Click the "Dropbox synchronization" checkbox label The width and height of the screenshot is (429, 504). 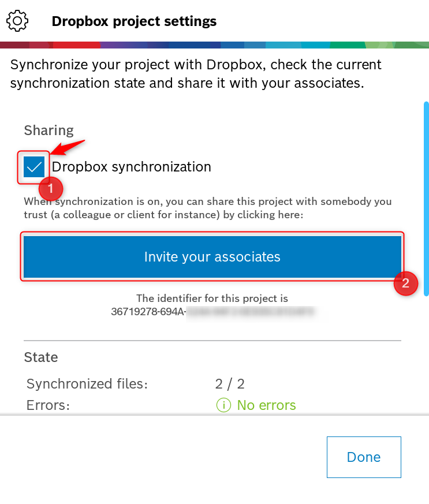[x=132, y=167]
